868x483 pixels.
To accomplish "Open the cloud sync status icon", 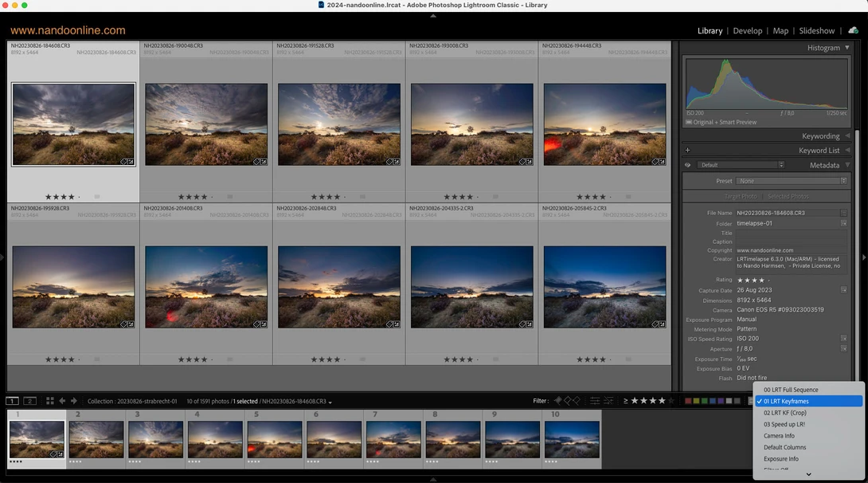I will coord(853,30).
